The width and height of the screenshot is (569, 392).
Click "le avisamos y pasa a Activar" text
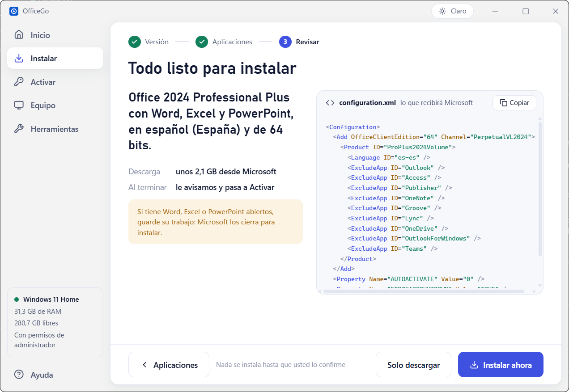(x=225, y=187)
